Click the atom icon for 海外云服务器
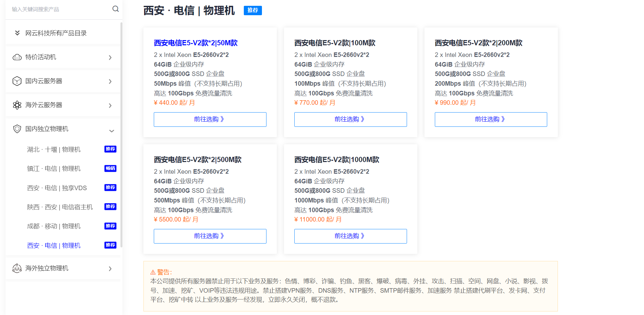This screenshot has height=315, width=644. point(17,105)
